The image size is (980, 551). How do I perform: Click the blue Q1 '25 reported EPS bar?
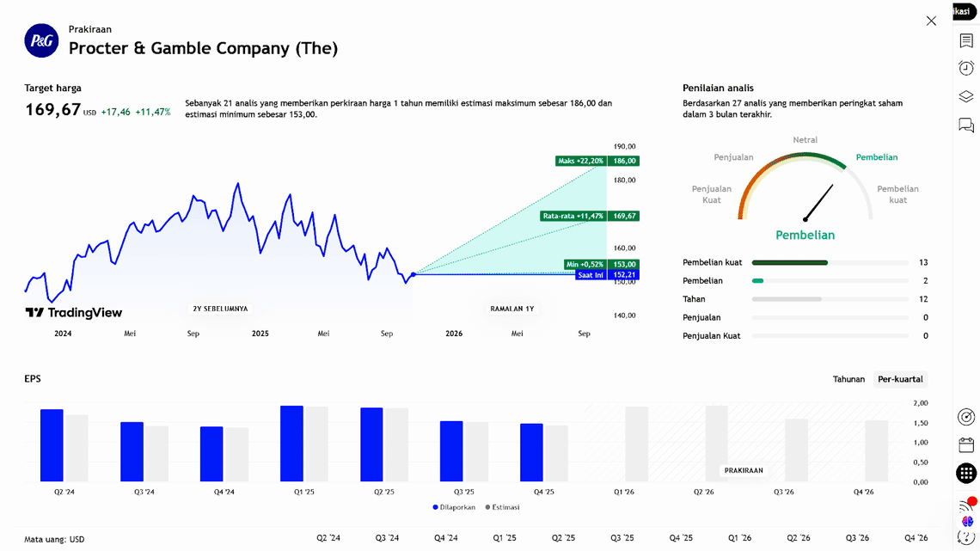(291, 444)
